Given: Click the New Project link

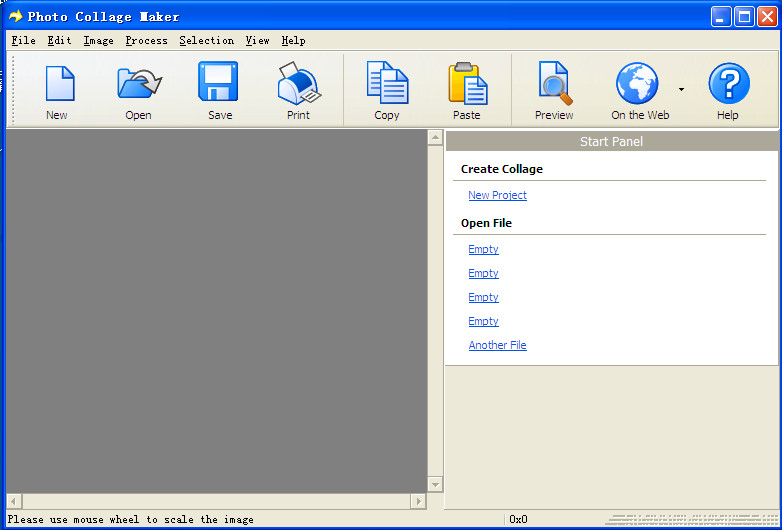Looking at the screenshot, I should point(497,195).
